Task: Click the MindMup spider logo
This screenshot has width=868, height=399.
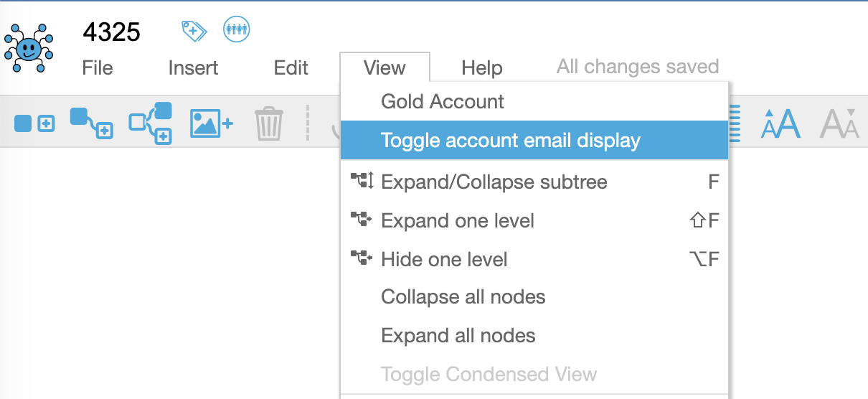Action: click(x=29, y=47)
